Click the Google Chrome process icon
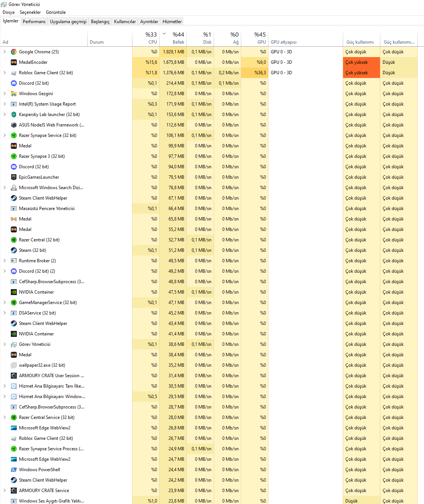Viewport: 424px width, 504px height. tap(14, 52)
